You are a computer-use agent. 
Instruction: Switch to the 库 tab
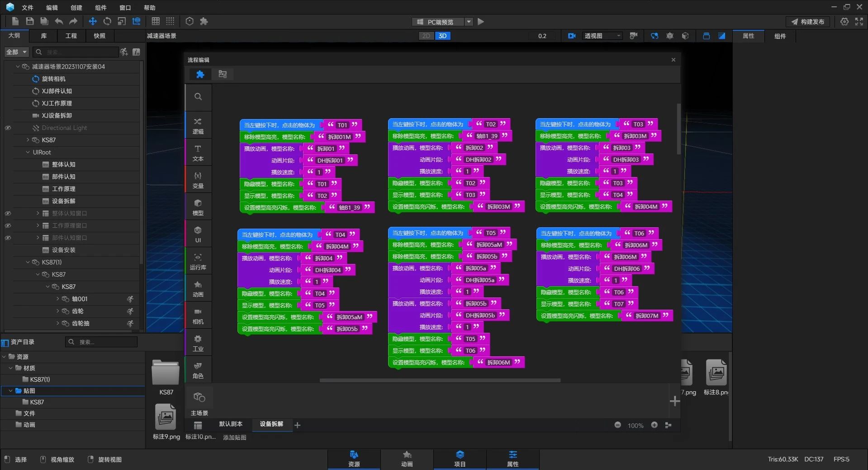click(x=44, y=36)
